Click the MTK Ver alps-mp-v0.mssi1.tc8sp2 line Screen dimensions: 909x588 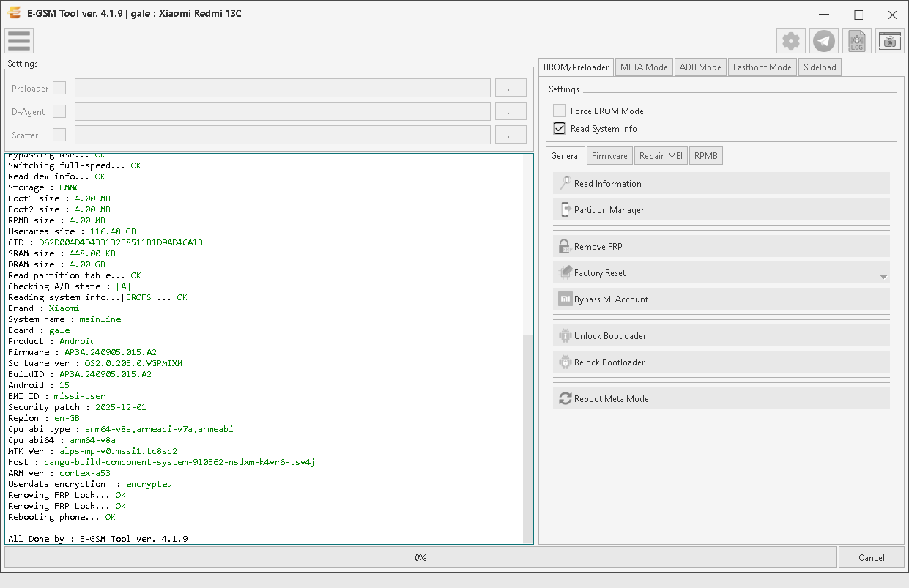[x=92, y=451]
